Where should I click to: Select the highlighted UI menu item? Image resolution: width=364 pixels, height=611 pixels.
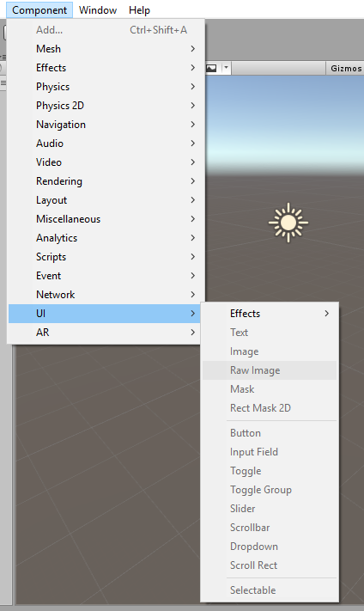[105, 314]
